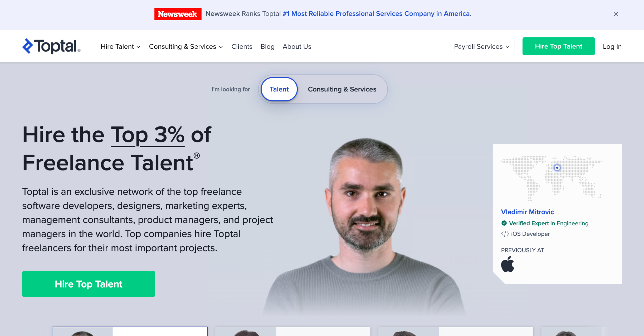
Task: Open the #1 Most Reliable Company link
Action: [376, 14]
